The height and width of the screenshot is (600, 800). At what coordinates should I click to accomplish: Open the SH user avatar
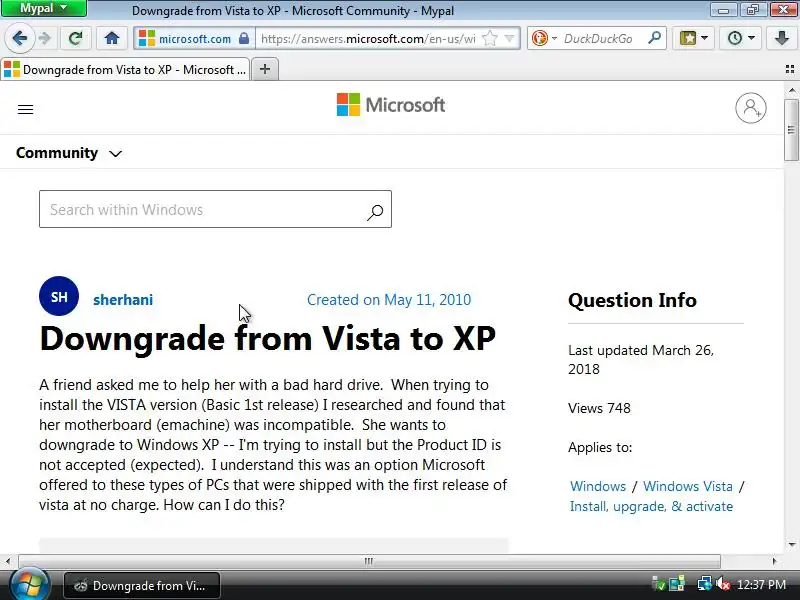59,296
